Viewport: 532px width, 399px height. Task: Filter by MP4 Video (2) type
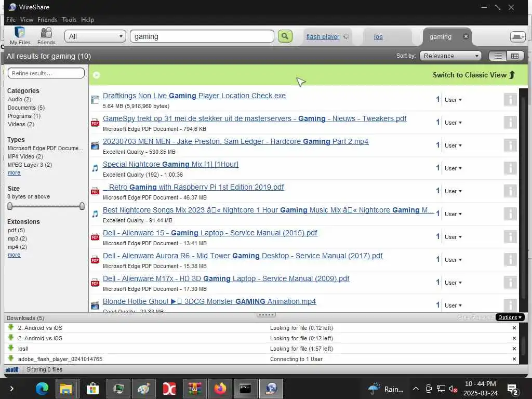[x=25, y=156]
